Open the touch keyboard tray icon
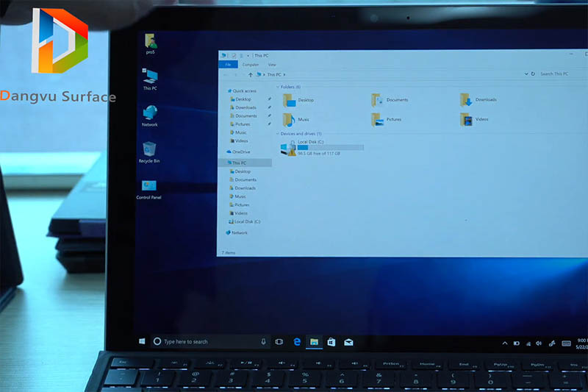 [566, 343]
